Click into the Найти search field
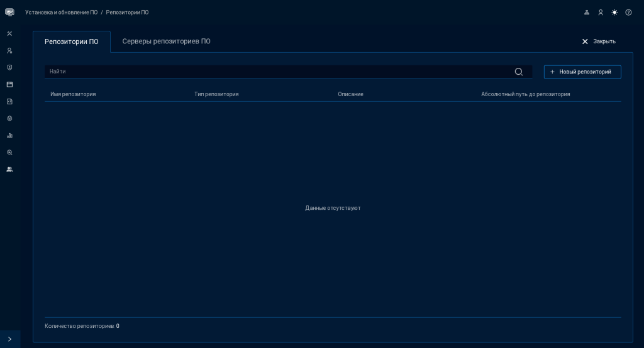644x348 pixels. coord(277,72)
